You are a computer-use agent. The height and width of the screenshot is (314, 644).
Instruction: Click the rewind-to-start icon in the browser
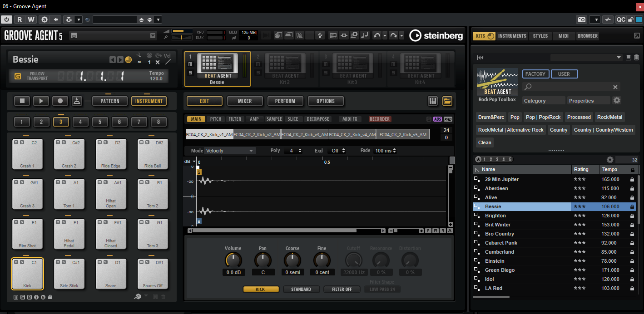coord(480,58)
